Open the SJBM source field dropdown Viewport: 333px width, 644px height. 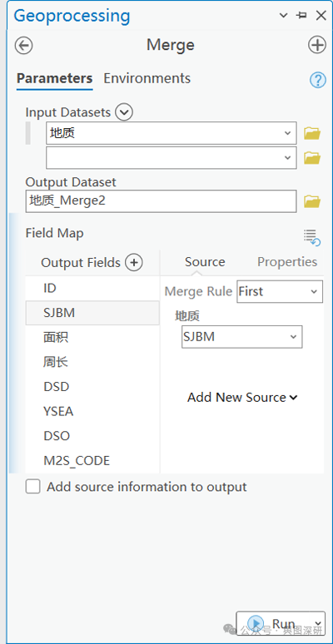coord(241,337)
